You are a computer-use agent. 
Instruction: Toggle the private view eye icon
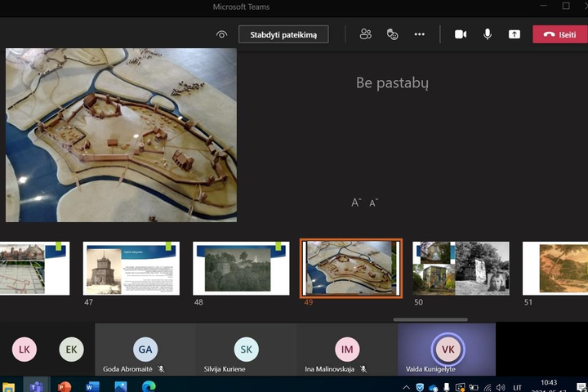221,34
